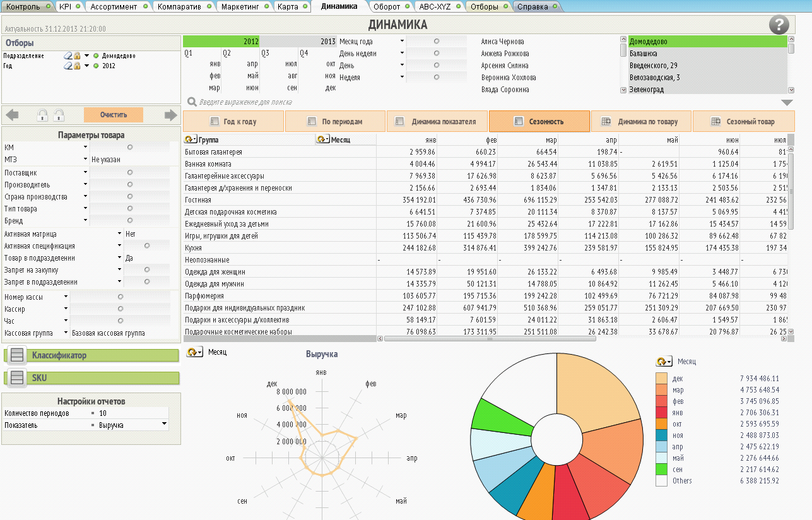Go forward one selection step with right arrow

click(x=171, y=115)
